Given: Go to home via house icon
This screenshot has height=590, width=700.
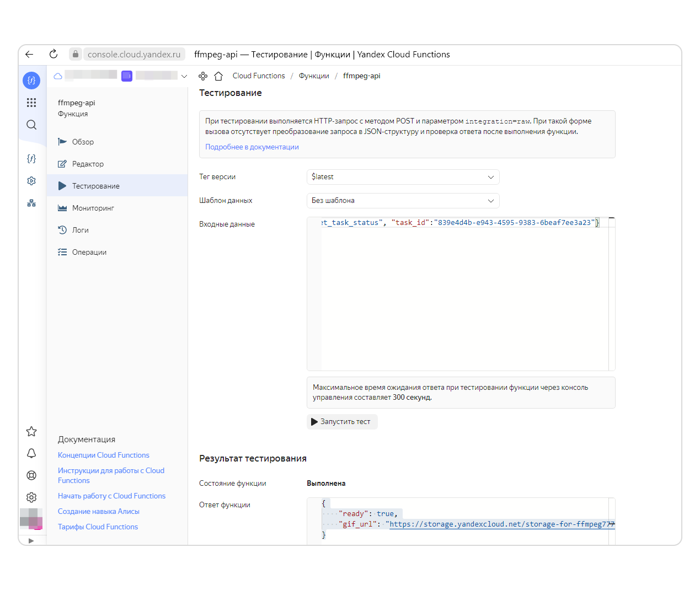Looking at the screenshot, I should tap(218, 76).
